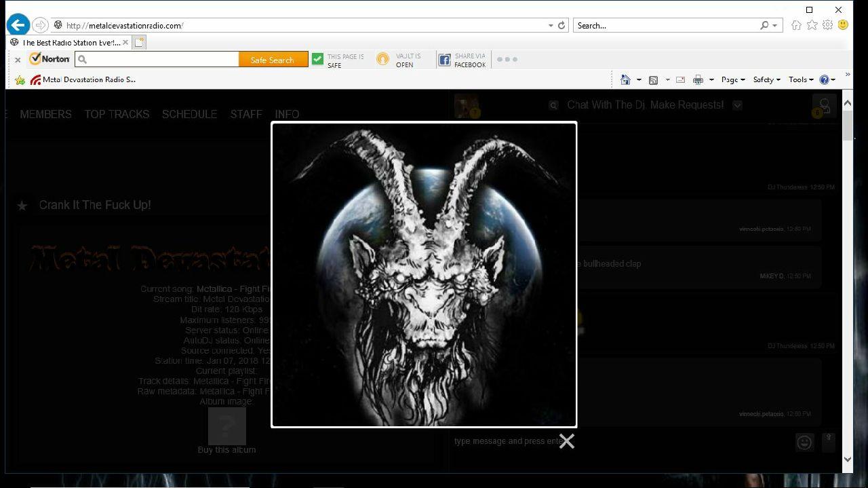Open the browser settings gear icon
The image size is (868, 488).
pyautogui.click(x=827, y=25)
